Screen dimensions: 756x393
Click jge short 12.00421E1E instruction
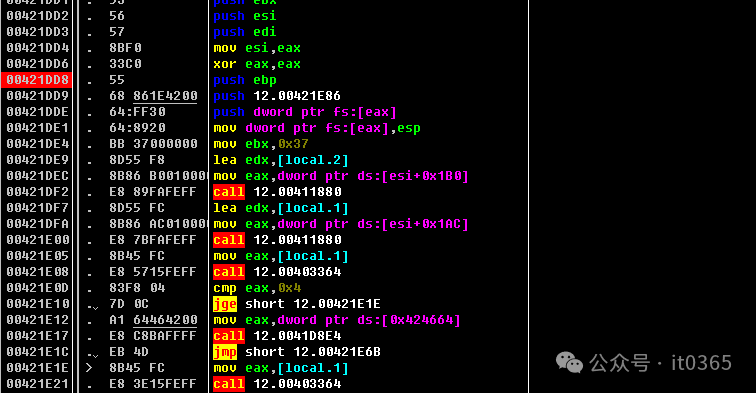click(297, 304)
